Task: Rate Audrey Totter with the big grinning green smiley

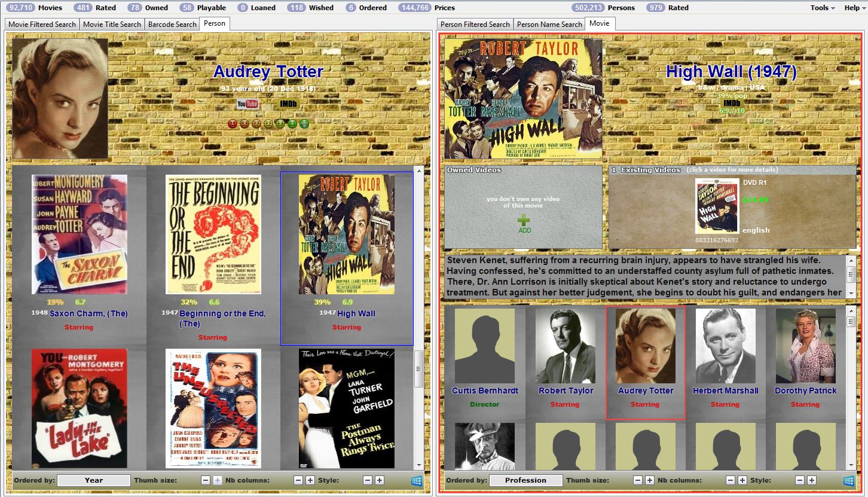Action: 304,124
